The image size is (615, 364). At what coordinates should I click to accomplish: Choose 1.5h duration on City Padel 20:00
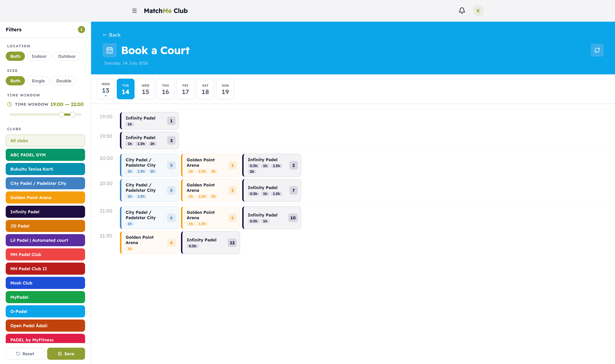[141, 172]
